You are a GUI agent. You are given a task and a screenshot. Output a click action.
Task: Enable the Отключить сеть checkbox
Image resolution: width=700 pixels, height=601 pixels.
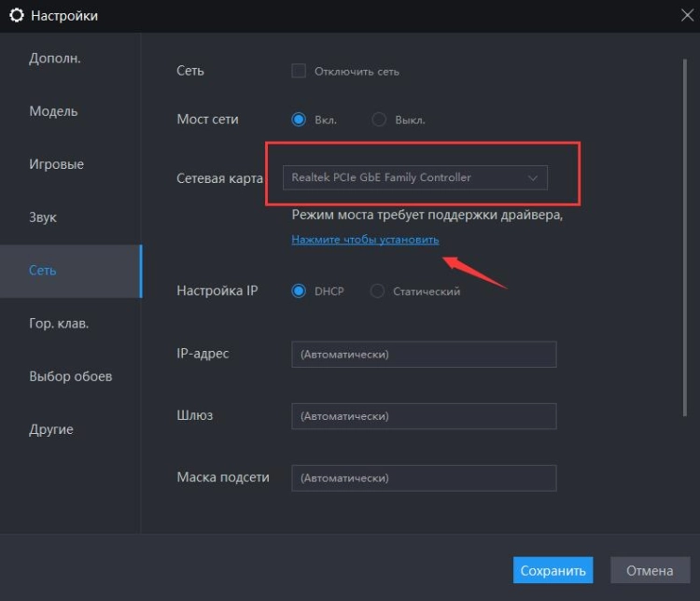(299, 71)
